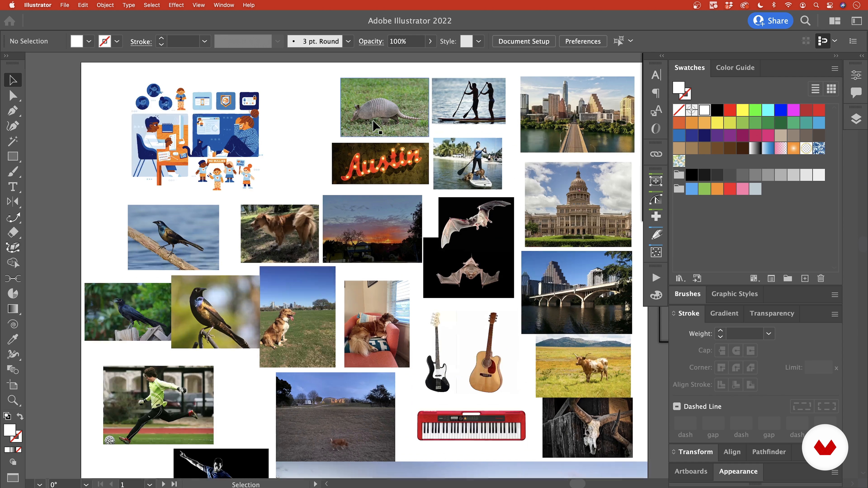This screenshot has height=488, width=868.
Task: Open Swatches panel options menu
Action: [x=835, y=68]
